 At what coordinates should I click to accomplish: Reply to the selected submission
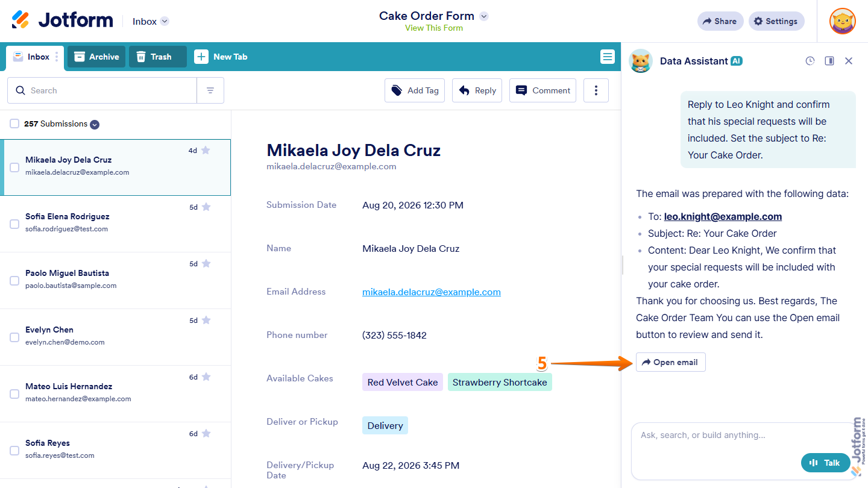point(477,90)
